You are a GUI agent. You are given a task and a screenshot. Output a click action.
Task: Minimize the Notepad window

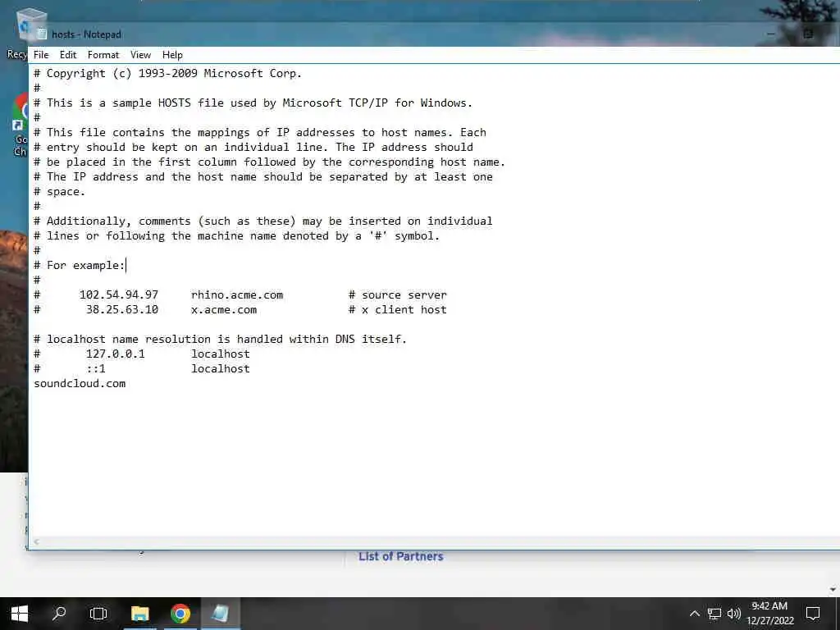pyautogui.click(x=771, y=34)
